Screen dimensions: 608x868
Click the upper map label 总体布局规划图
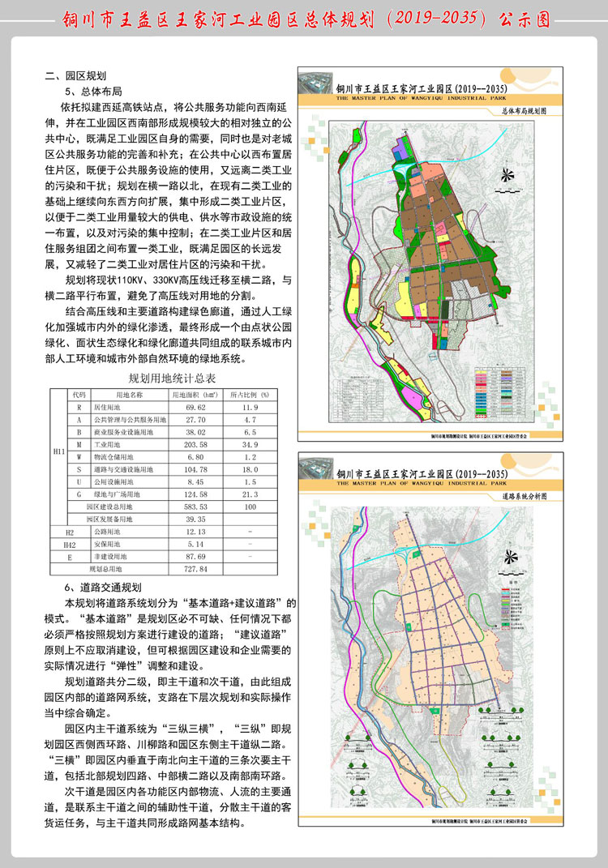click(525, 111)
